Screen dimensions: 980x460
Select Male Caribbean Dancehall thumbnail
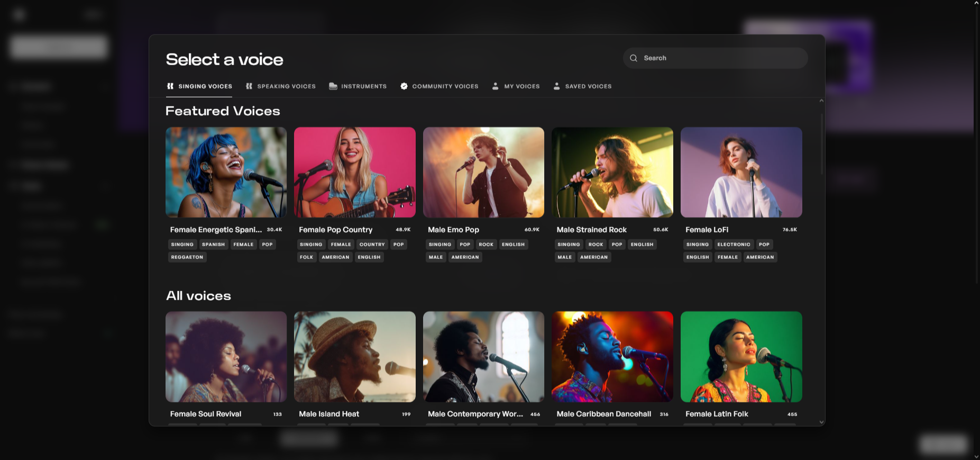point(612,357)
